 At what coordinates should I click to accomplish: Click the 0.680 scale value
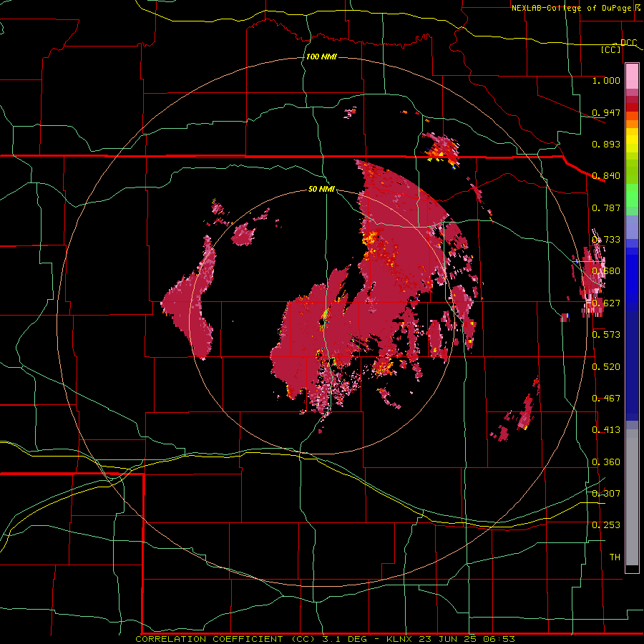(x=606, y=271)
